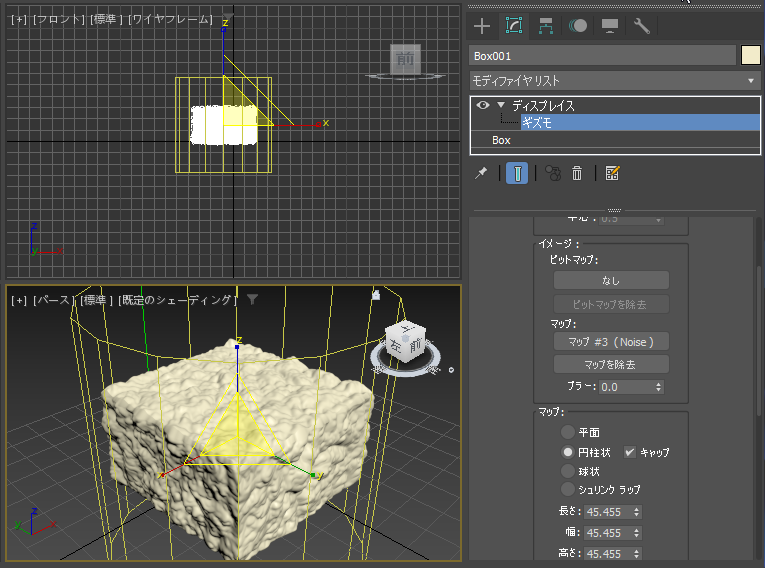Open the モディファイヤ リスト dropdown
This screenshot has width=765, height=568.
(615, 81)
